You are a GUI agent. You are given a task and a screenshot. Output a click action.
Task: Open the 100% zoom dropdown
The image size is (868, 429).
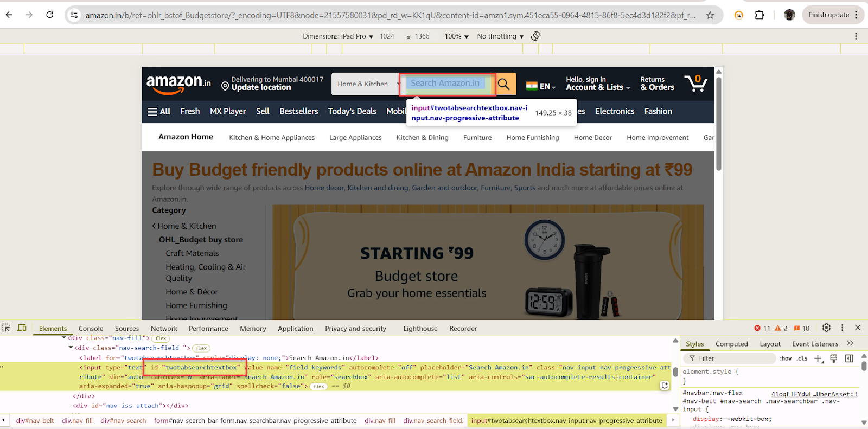pos(456,36)
